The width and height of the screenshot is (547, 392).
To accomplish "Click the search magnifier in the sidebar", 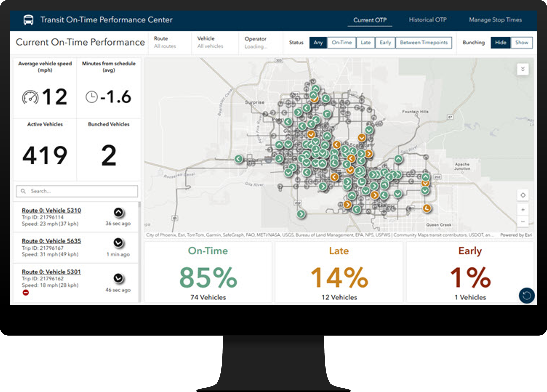I will (x=23, y=191).
